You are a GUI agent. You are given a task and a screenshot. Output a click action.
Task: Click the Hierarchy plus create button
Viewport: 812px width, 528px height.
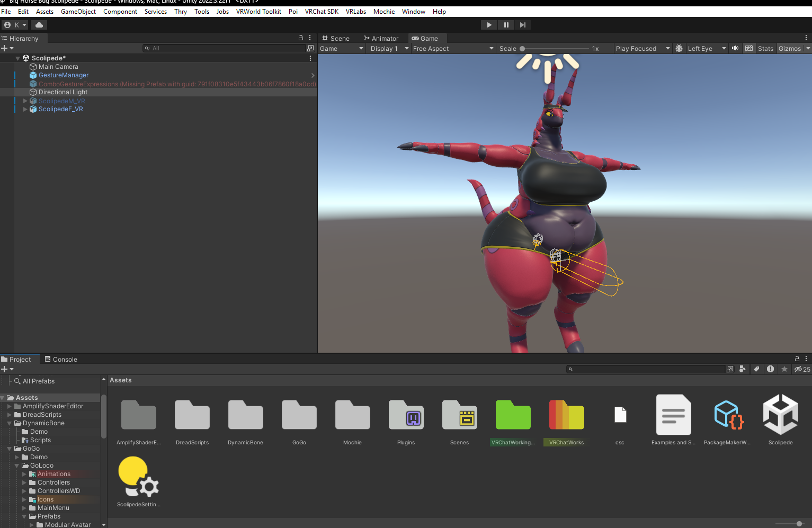click(7, 48)
